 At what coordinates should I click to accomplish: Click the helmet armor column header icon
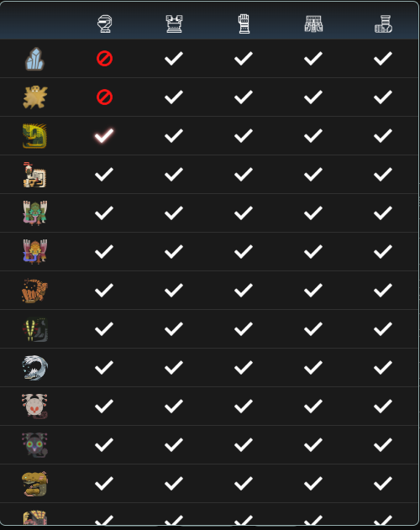104,24
